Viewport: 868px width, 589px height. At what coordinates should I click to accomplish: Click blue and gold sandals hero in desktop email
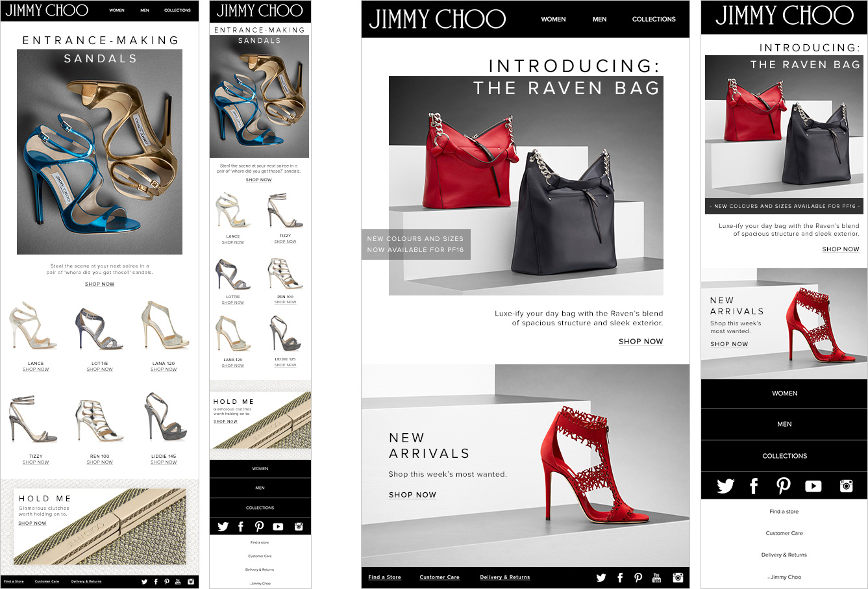click(x=99, y=152)
